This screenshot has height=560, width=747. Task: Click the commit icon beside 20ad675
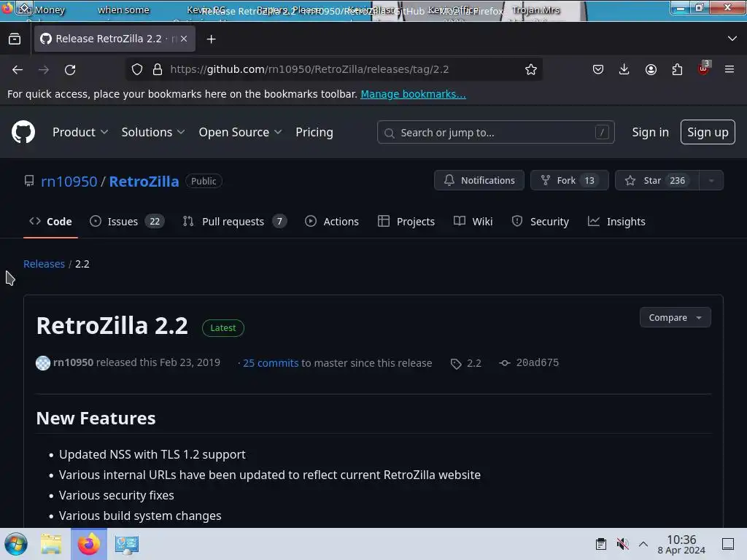(x=505, y=363)
